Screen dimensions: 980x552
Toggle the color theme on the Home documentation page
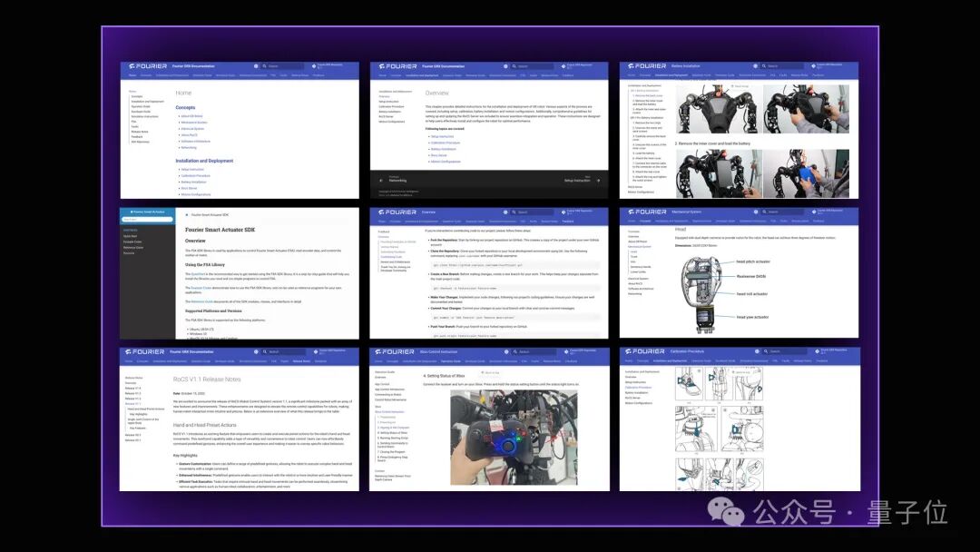point(256,66)
